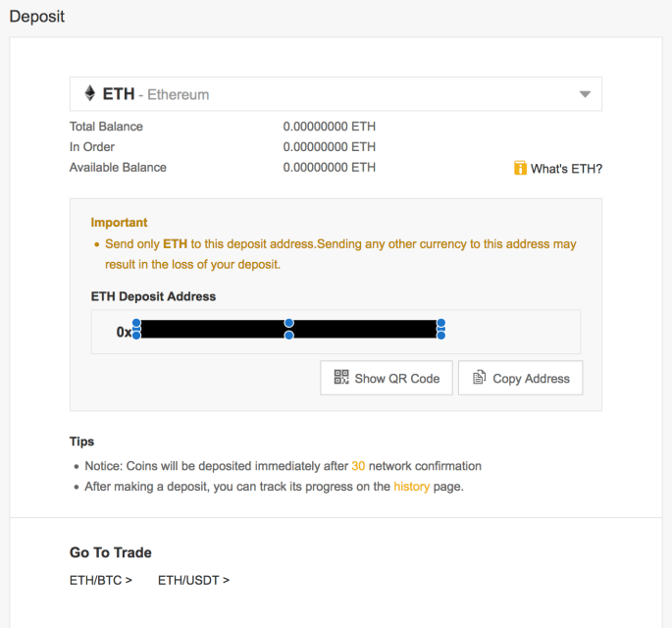Click inside the ETH deposit address field
Screen dimensions: 672x628
tap(510, 332)
